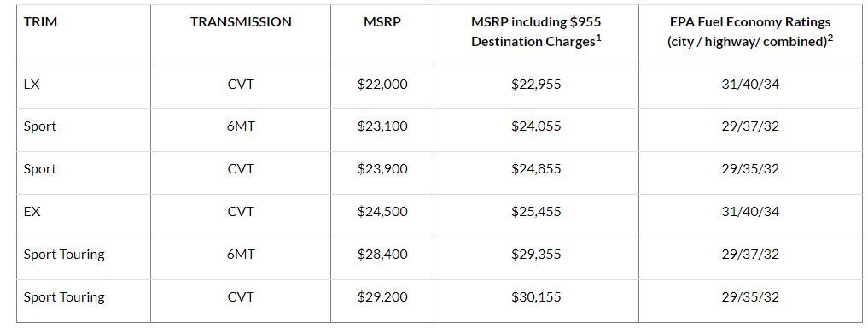The image size is (868, 334).
Task: Click the TRANSMISSION column header
Action: point(241,22)
